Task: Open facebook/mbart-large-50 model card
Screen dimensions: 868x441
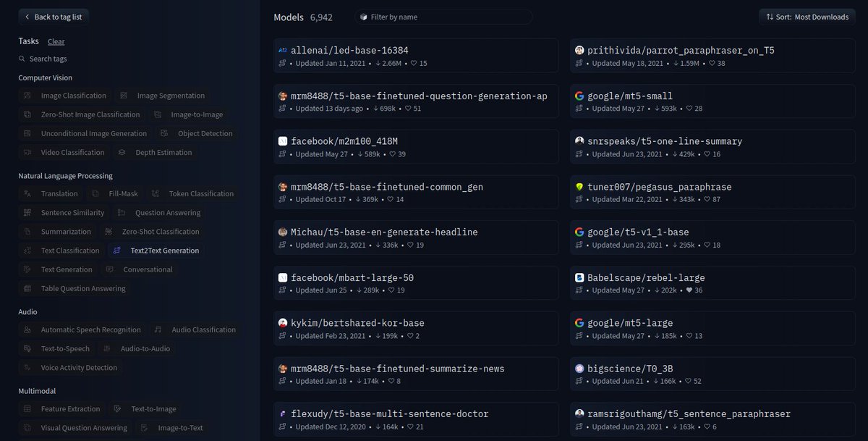Action: tap(417, 284)
